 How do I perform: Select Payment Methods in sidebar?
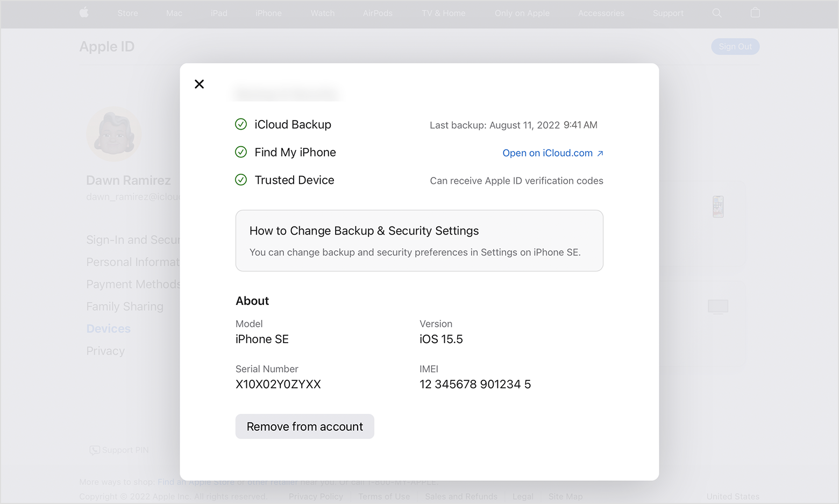coord(133,284)
